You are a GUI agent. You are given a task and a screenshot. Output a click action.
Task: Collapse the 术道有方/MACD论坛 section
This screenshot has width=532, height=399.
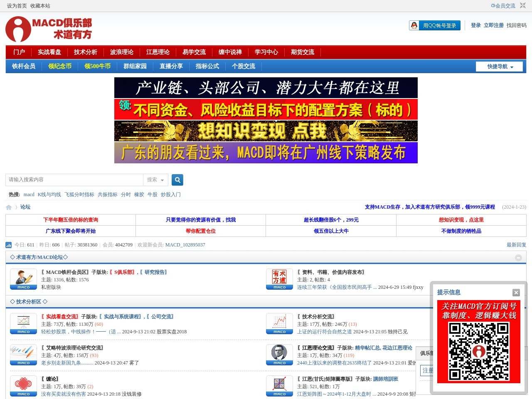pos(518,258)
